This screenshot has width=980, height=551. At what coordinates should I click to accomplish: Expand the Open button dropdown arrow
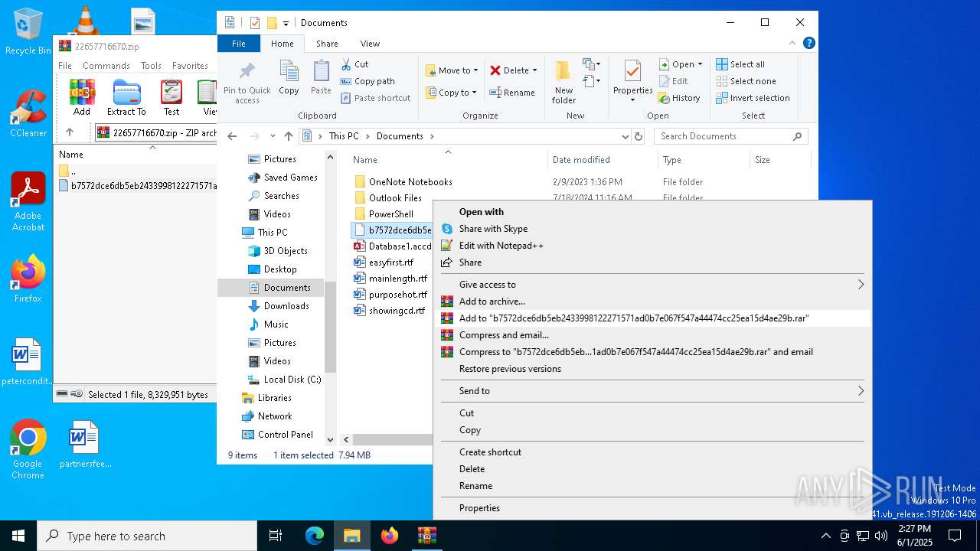pos(700,64)
